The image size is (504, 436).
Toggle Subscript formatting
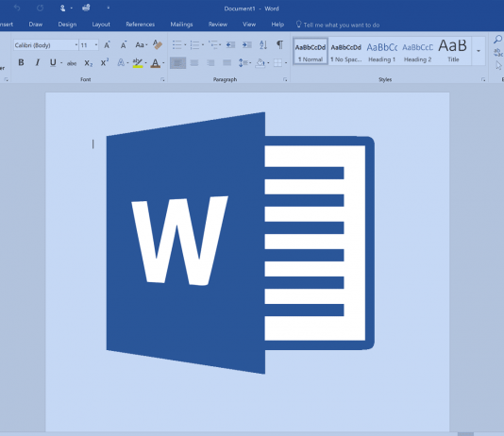[89, 63]
